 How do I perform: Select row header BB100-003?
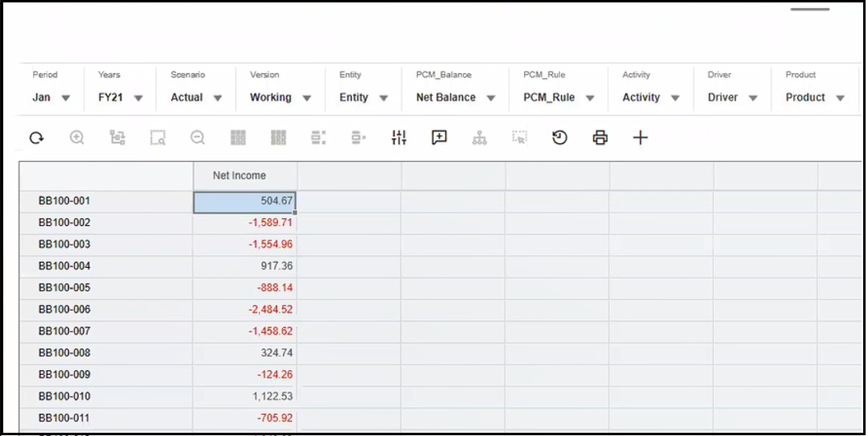click(x=106, y=245)
